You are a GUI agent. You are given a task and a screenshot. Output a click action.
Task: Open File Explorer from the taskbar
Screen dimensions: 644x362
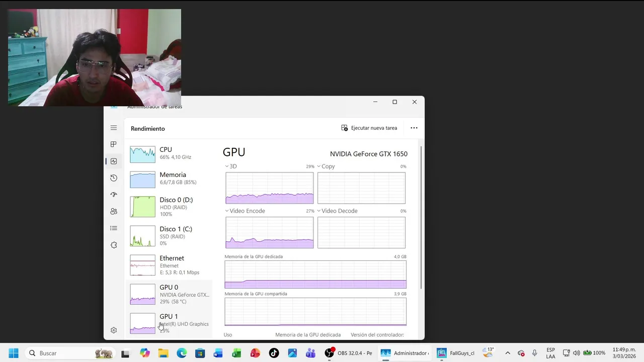(163, 353)
